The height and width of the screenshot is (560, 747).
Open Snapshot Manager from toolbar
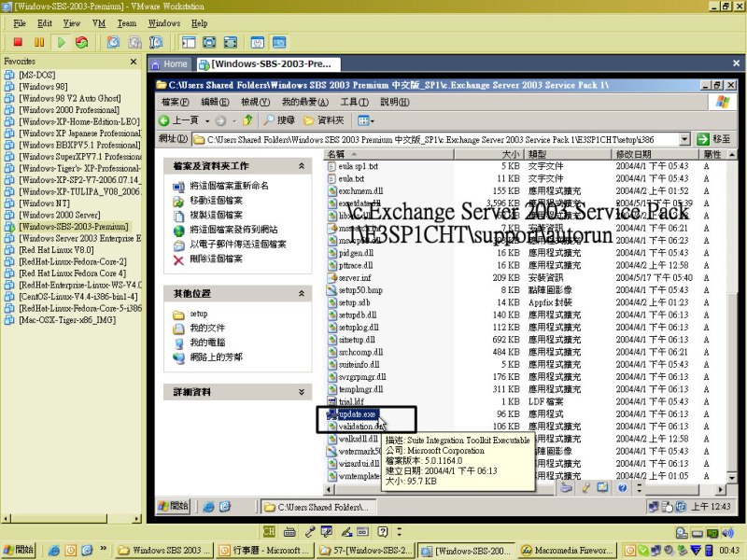click(156, 42)
